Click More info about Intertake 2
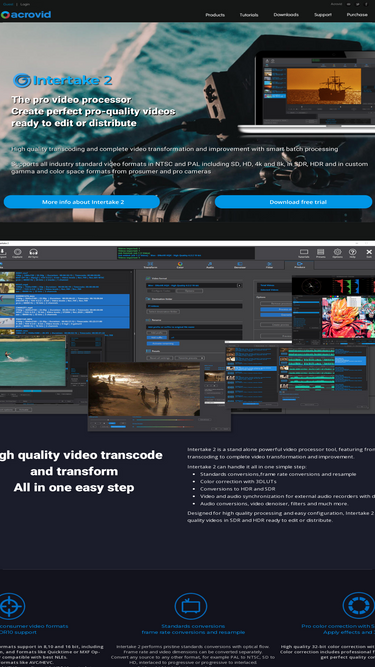The image size is (375, 667). (x=82, y=202)
